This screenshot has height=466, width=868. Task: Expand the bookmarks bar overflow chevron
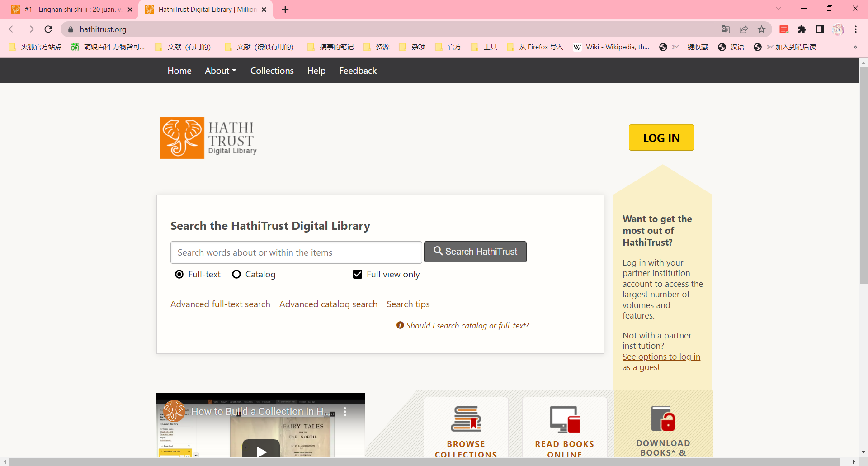(855, 47)
